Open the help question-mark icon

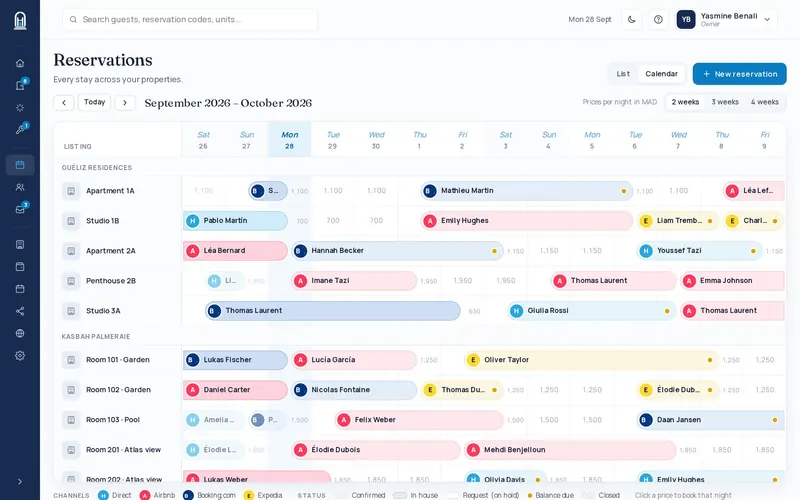pyautogui.click(x=658, y=19)
